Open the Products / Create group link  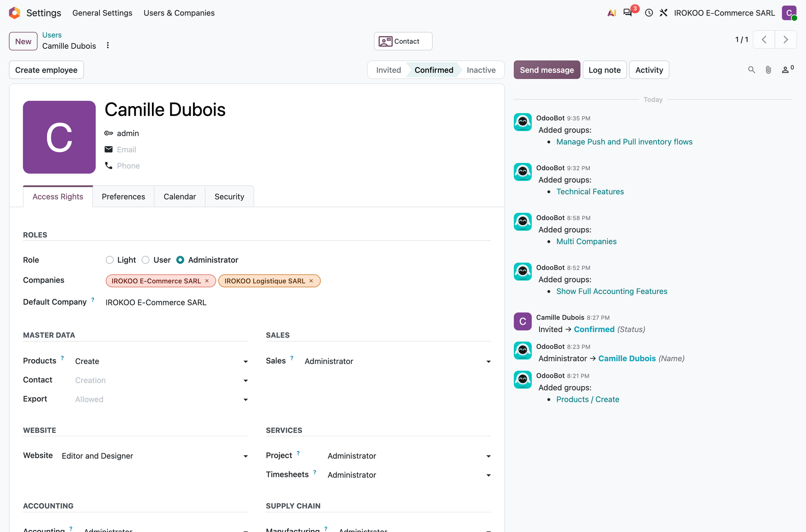588,399
